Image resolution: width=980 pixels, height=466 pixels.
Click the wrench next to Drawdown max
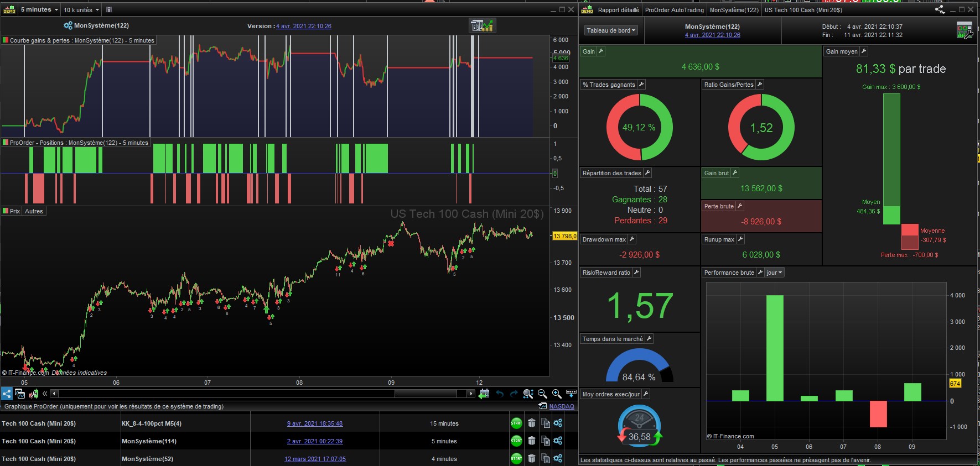point(632,239)
